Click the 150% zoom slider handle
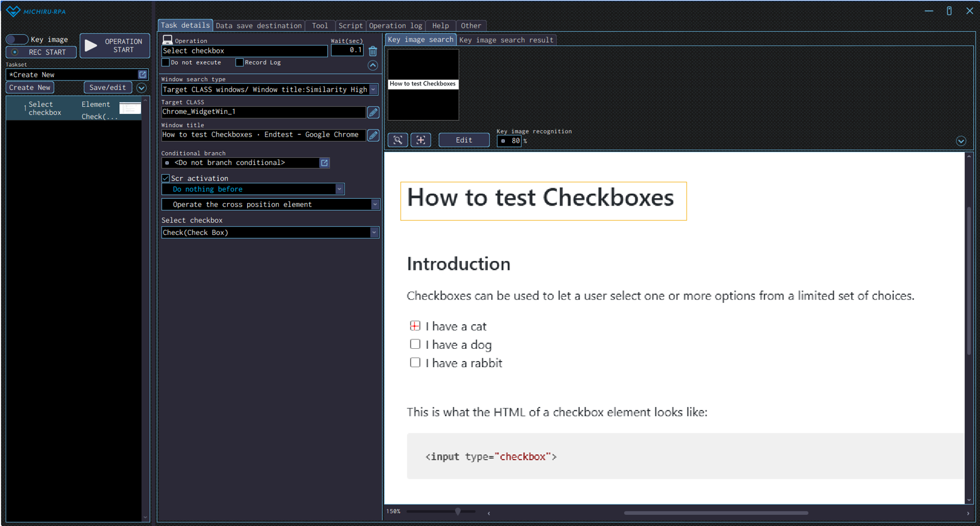 coord(458,512)
